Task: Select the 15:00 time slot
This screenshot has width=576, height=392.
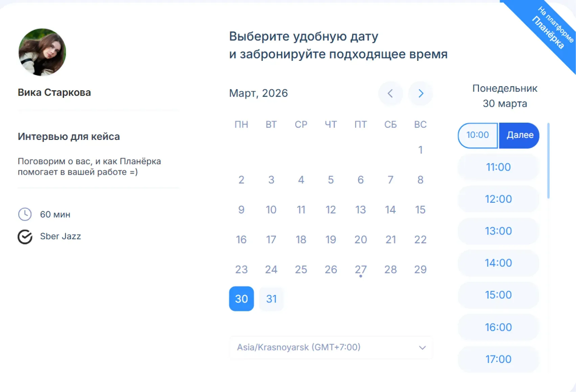Action: [x=498, y=295]
